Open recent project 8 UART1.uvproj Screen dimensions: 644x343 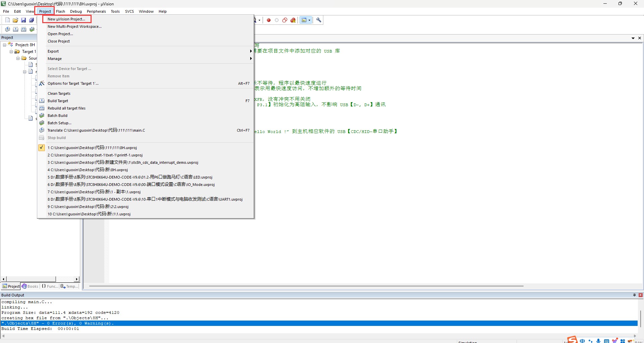point(146,199)
